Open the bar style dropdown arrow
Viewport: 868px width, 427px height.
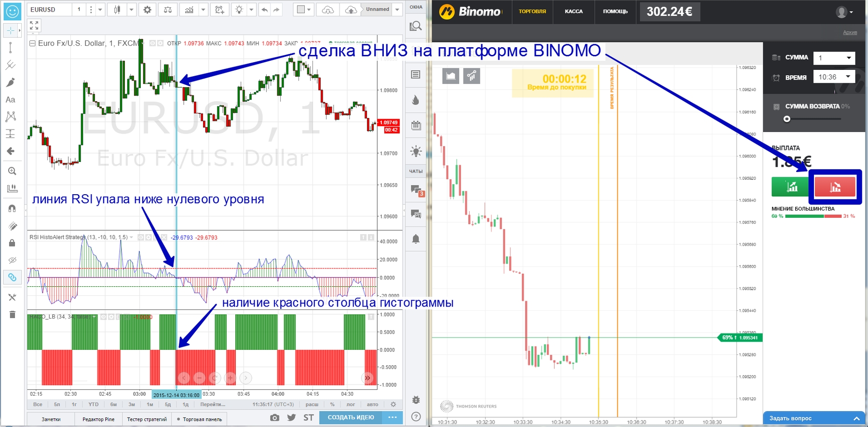pyautogui.click(x=131, y=10)
